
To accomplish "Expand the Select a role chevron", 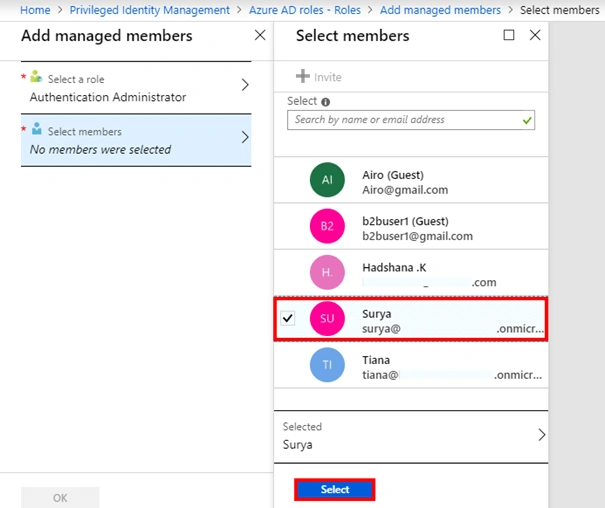I will click(245, 84).
